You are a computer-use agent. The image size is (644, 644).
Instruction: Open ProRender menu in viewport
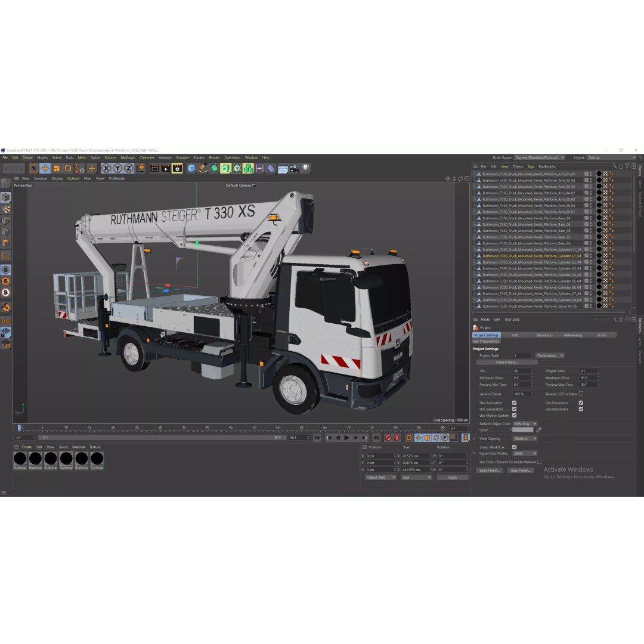[x=117, y=179]
